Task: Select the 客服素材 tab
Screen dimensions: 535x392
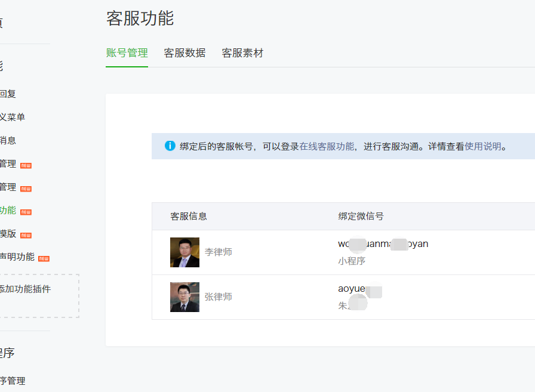Action: coord(242,53)
